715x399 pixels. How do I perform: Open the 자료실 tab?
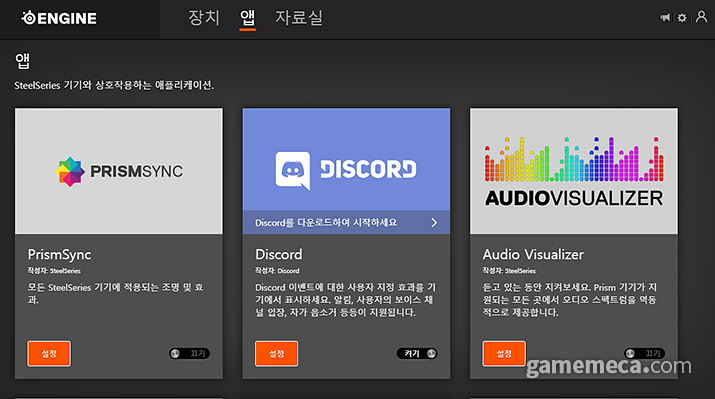pyautogui.click(x=299, y=18)
